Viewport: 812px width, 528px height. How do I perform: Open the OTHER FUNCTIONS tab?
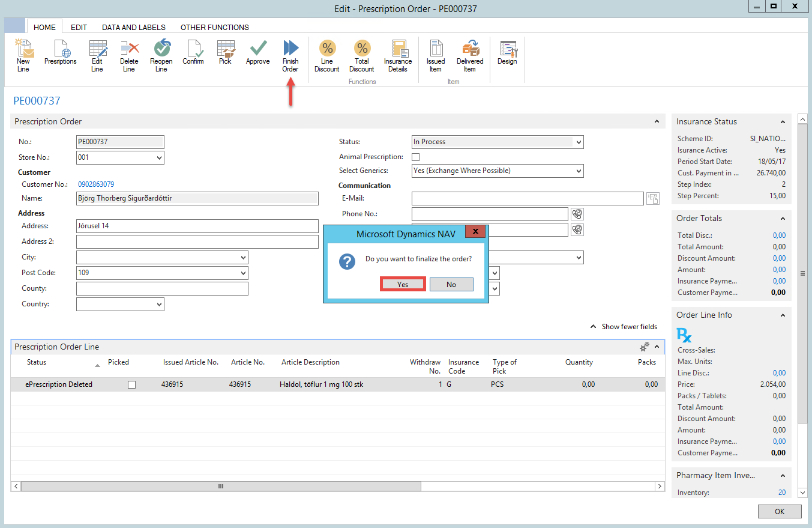pos(214,27)
